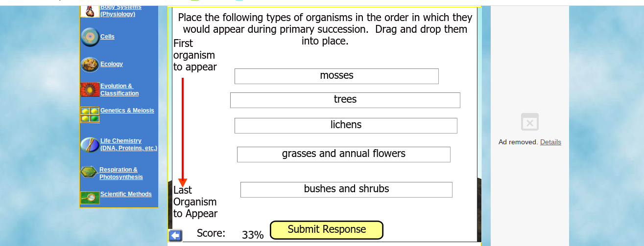Image resolution: width=644 pixels, height=246 pixels.
Task: Click the Ecology topic icon
Action: 90,65
